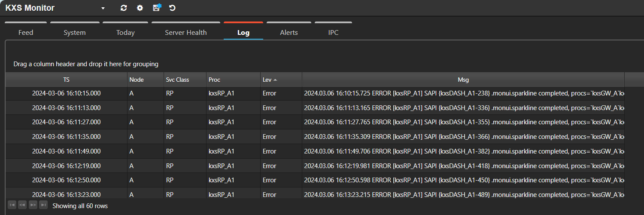Click the undo/revert arrow icon
This screenshot has height=215, width=644.
point(173,8)
